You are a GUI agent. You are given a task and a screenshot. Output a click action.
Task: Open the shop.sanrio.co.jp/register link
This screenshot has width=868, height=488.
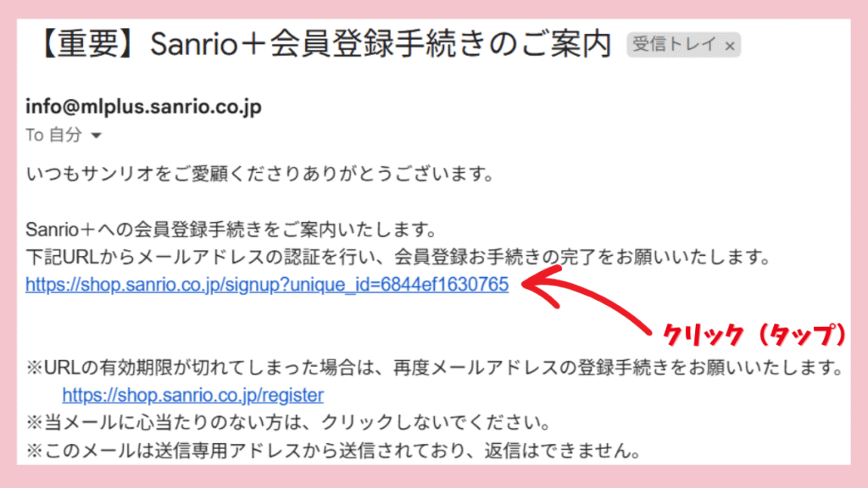pos(192,395)
